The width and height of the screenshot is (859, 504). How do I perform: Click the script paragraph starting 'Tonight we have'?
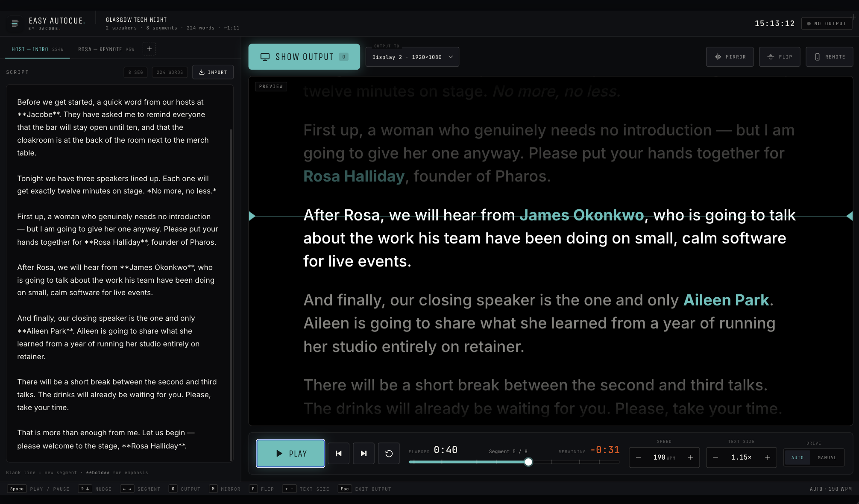117,185
